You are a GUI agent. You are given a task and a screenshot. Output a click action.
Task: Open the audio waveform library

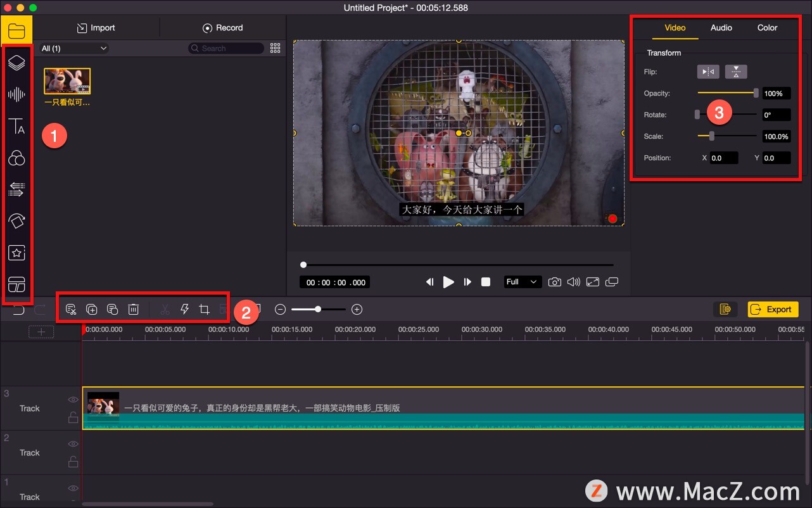pyautogui.click(x=16, y=95)
